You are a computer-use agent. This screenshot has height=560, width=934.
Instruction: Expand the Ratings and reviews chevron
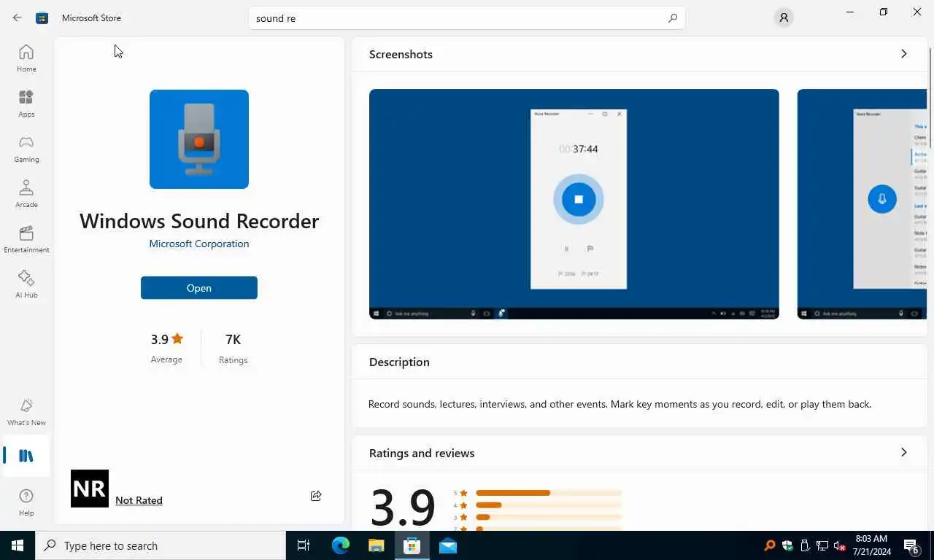click(x=903, y=453)
